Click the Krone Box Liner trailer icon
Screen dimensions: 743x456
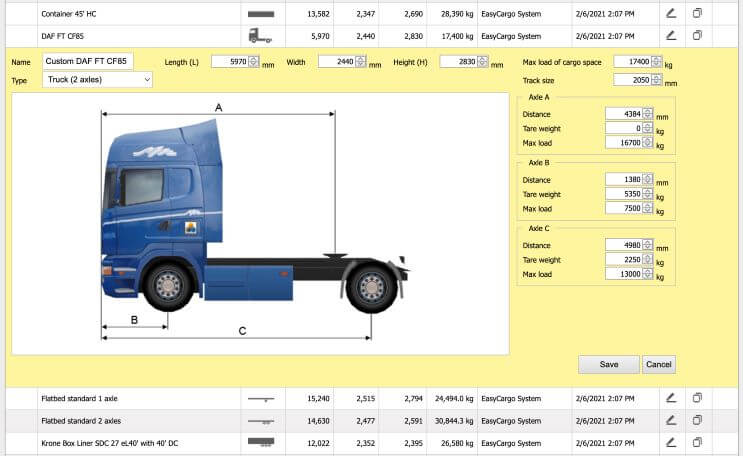tap(261, 442)
